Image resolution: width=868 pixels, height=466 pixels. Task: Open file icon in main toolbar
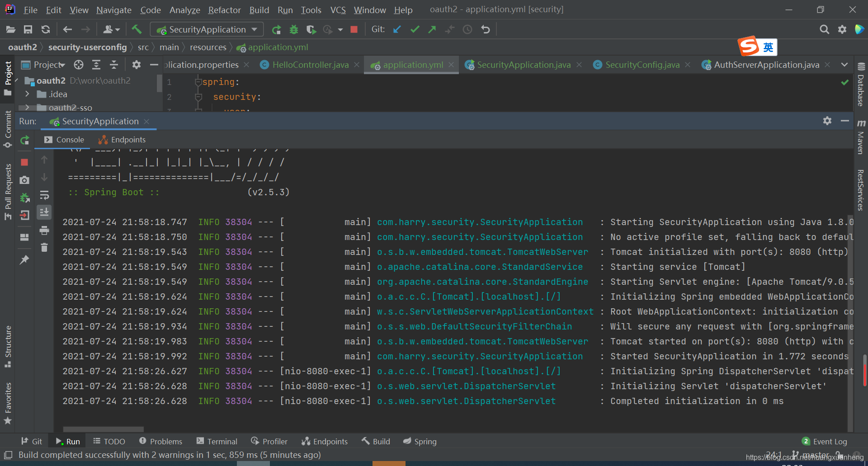pyautogui.click(x=11, y=30)
